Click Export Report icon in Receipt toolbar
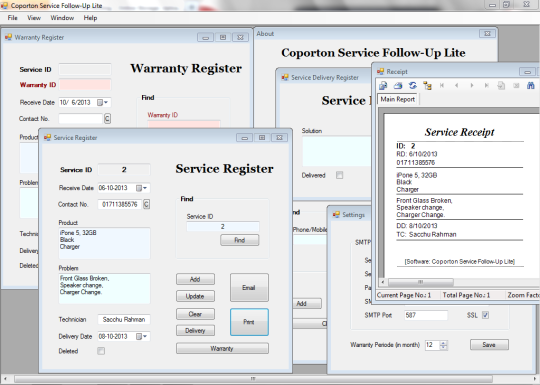The image size is (540, 385). point(383,85)
